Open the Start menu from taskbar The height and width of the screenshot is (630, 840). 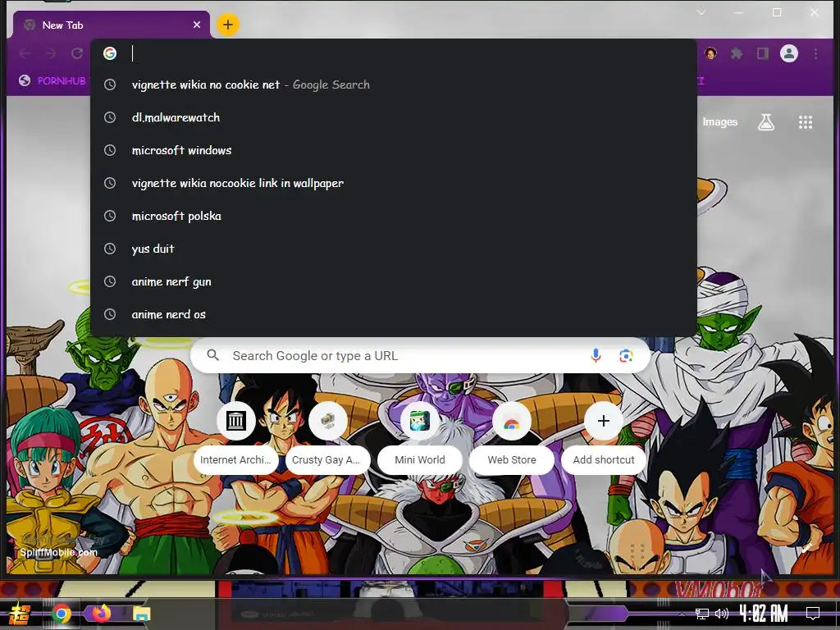[20, 614]
